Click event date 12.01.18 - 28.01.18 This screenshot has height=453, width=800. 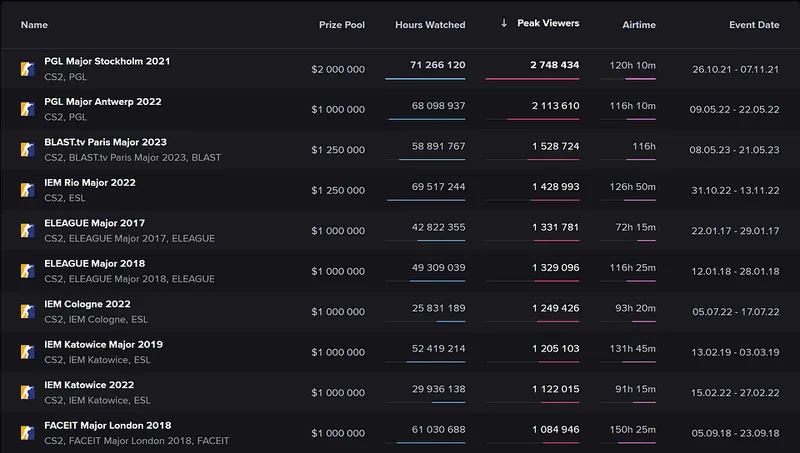point(735,271)
